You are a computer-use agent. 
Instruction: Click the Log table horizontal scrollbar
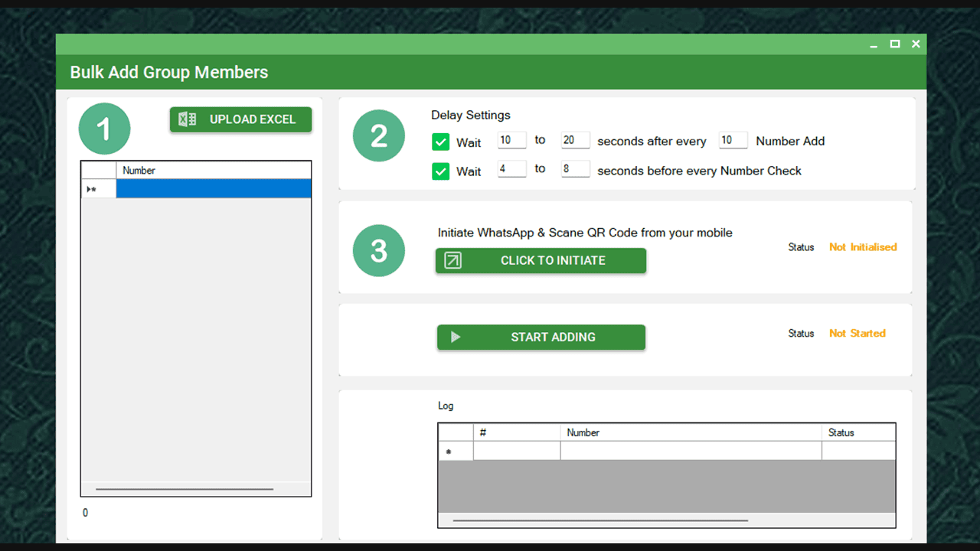[x=600, y=520]
